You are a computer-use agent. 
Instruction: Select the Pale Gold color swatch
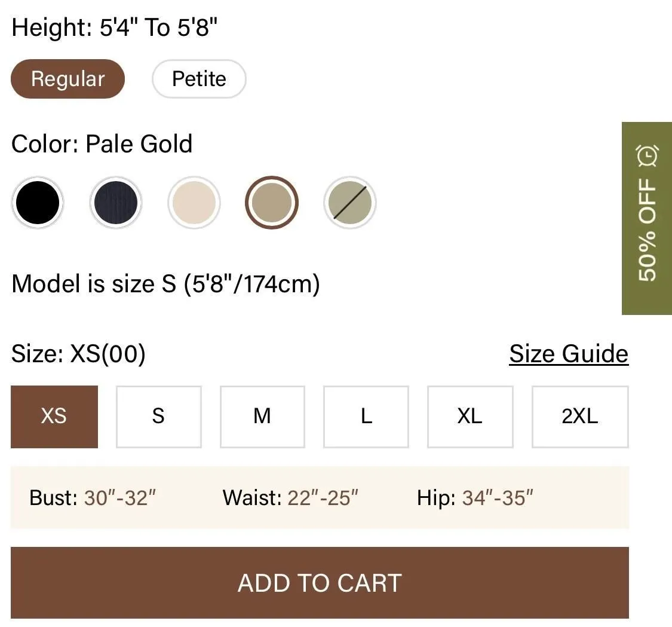tap(272, 203)
